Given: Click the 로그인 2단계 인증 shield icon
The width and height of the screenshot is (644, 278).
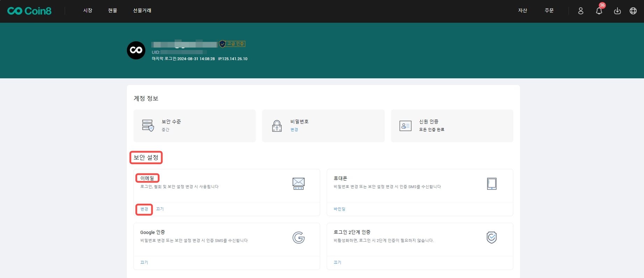Looking at the screenshot, I should point(491,237).
